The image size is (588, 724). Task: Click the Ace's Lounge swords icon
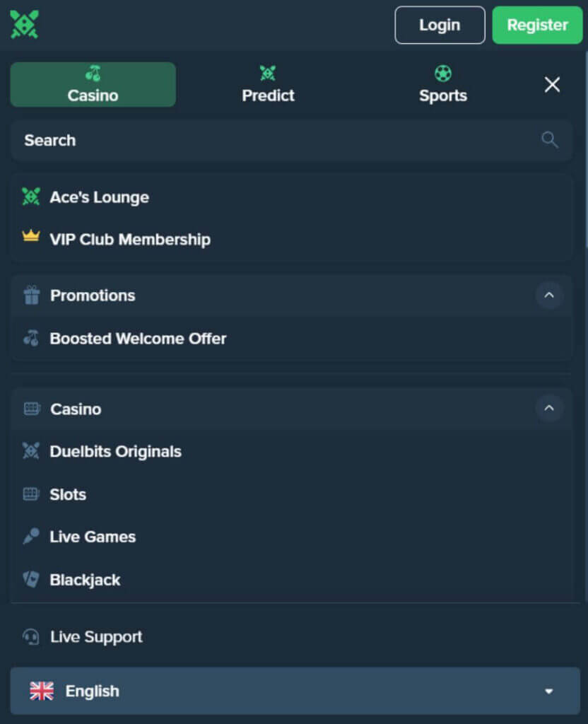(x=31, y=197)
